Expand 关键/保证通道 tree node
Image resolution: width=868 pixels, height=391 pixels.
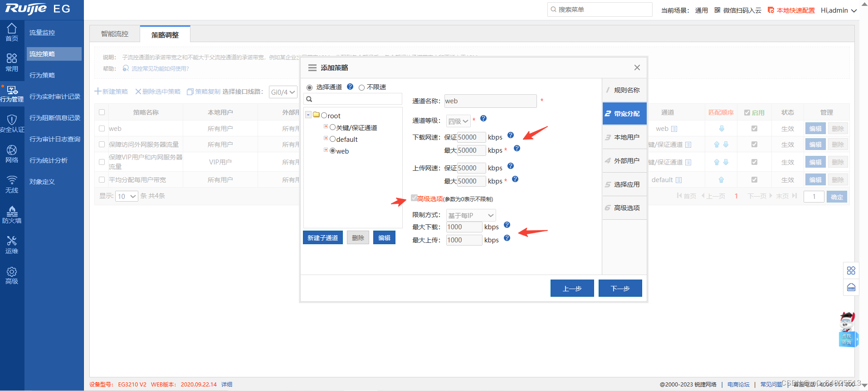[326, 126]
